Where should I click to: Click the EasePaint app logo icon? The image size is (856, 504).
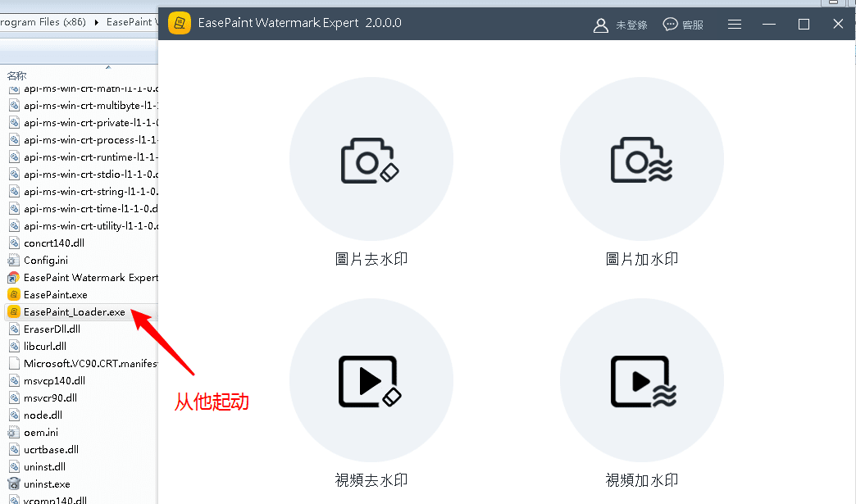180,23
